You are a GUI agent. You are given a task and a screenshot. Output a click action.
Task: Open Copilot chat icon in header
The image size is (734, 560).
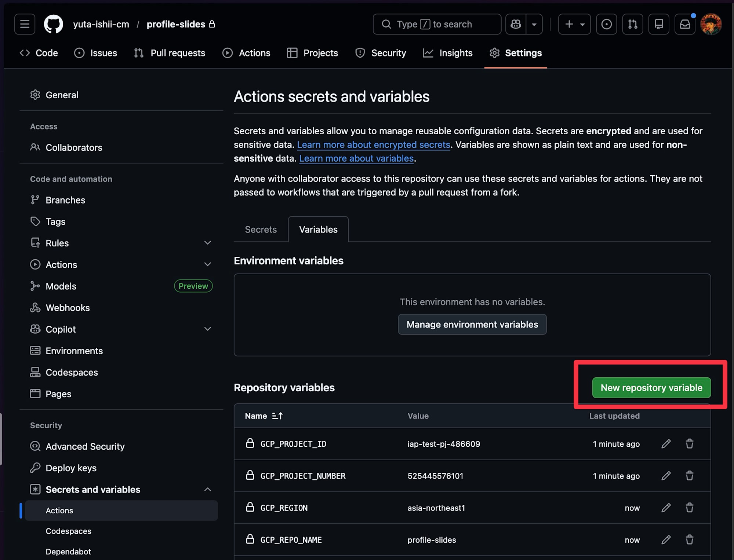[516, 24]
